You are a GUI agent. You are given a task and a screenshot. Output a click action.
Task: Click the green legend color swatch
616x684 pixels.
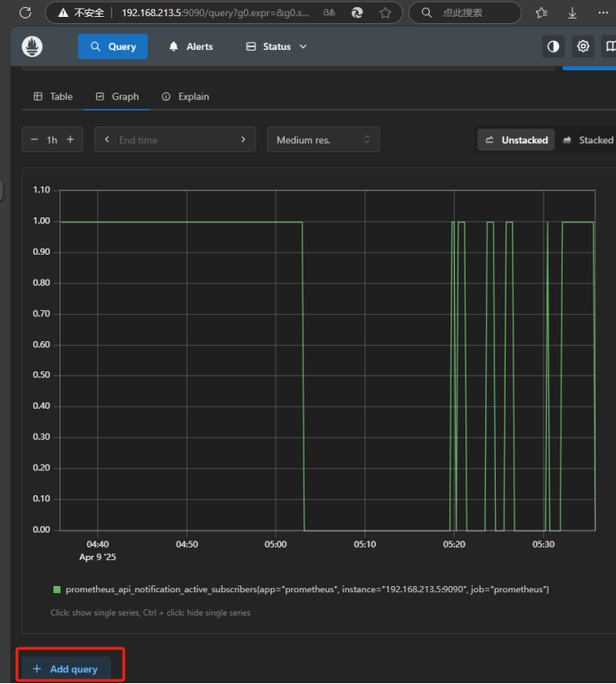[x=57, y=590]
